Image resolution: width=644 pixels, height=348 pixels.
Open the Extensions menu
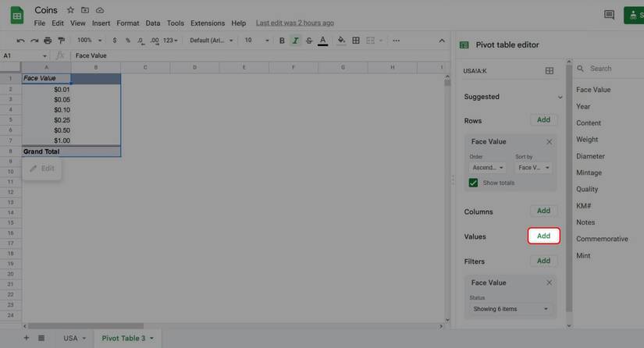click(x=207, y=23)
